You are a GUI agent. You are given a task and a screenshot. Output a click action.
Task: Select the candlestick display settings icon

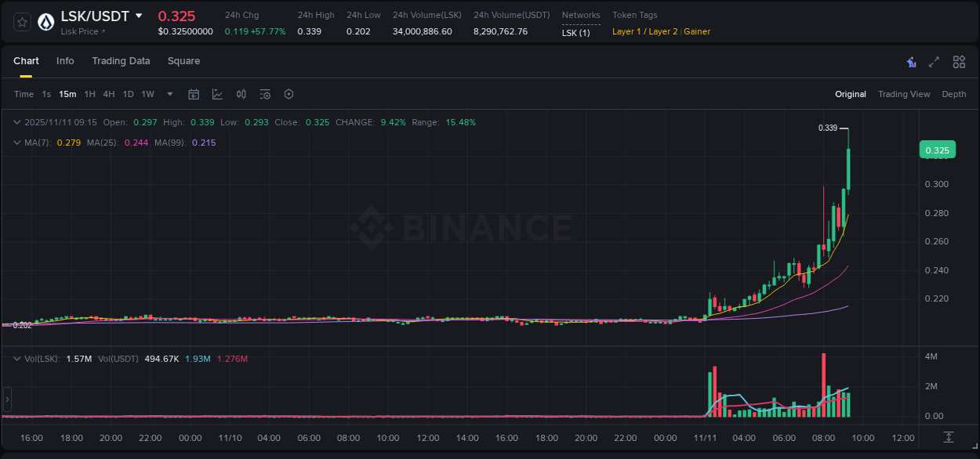[241, 94]
